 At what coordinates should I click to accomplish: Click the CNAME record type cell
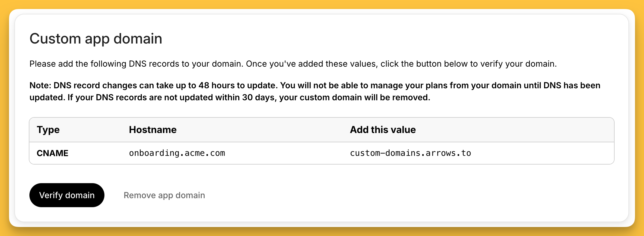tap(53, 153)
